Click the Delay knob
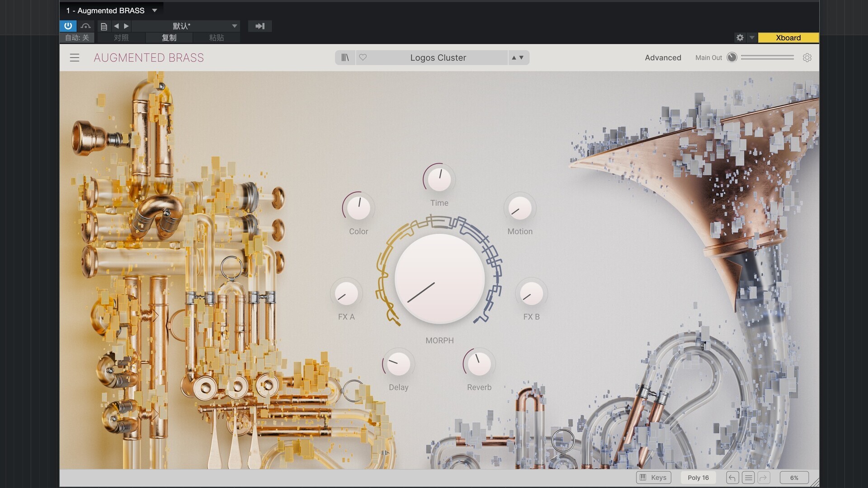Viewport: 868px width, 488px height. (x=398, y=364)
